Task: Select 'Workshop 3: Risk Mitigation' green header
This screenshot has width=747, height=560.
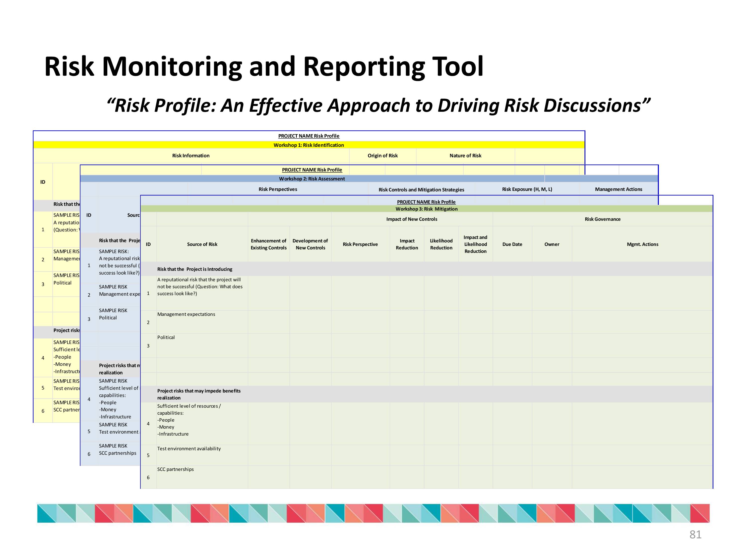Action: pos(427,209)
